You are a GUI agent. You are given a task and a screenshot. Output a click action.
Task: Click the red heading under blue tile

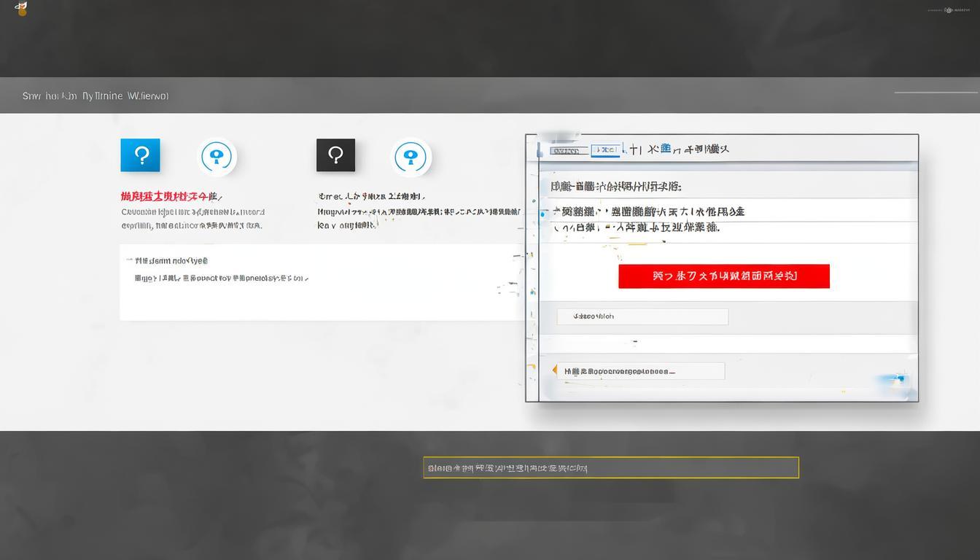point(169,196)
